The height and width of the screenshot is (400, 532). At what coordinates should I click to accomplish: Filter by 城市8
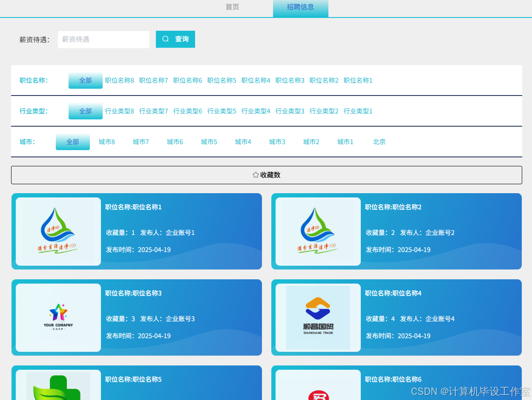[x=107, y=142]
